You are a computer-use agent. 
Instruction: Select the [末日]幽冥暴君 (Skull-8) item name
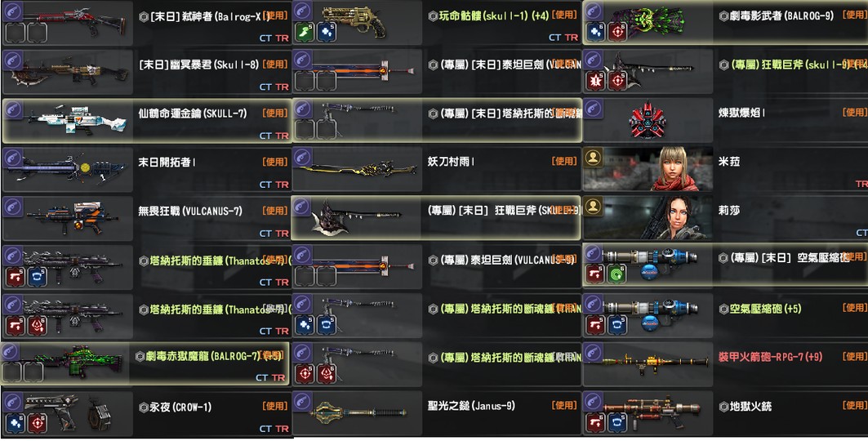[x=198, y=65]
